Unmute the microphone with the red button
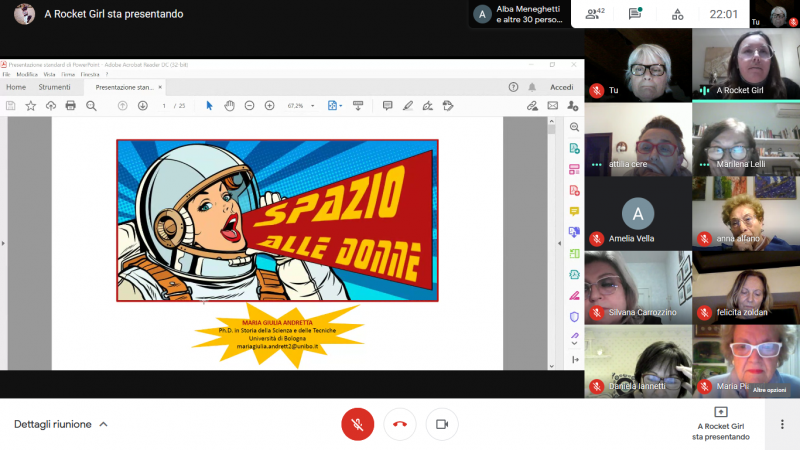This screenshot has width=800, height=450. (357, 424)
